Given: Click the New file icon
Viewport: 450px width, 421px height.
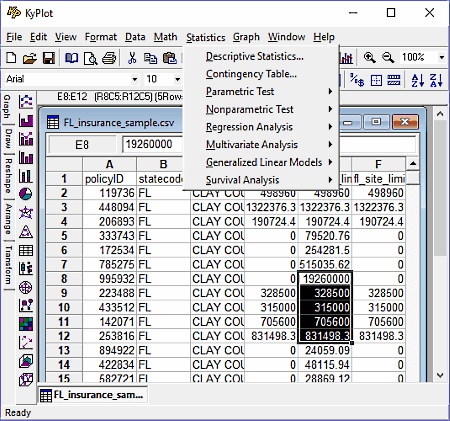Looking at the screenshot, I should (x=11, y=58).
